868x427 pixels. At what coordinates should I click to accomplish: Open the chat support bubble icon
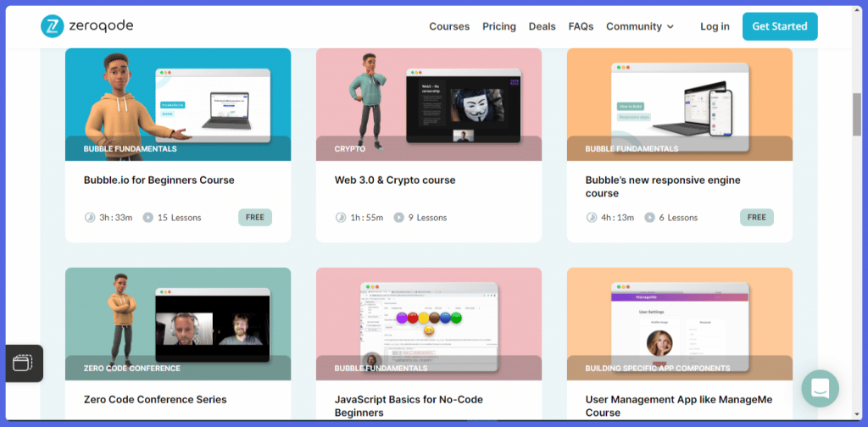[x=820, y=388]
